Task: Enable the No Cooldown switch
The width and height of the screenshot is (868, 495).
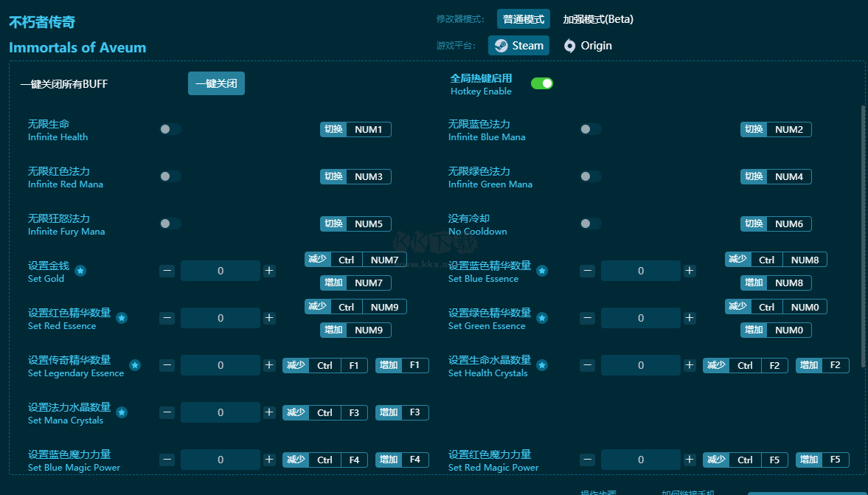Action: [x=591, y=224]
